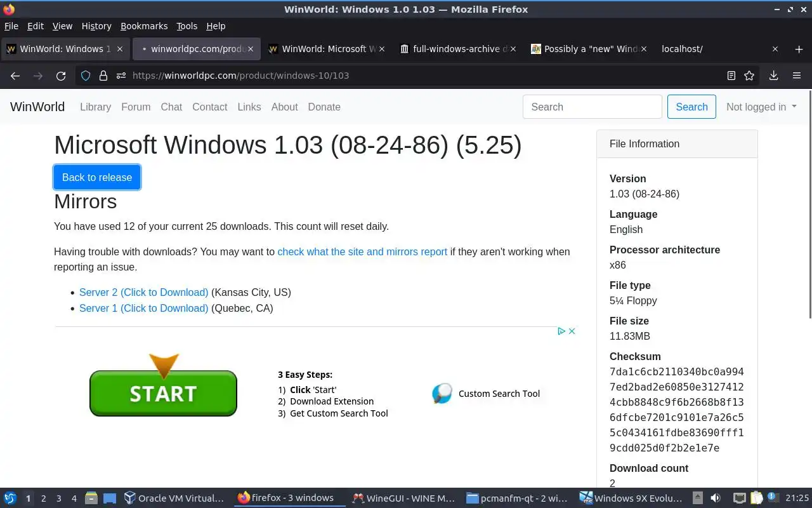This screenshot has height=508, width=812.
Task: Click the Back to release button
Action: pyautogui.click(x=97, y=177)
